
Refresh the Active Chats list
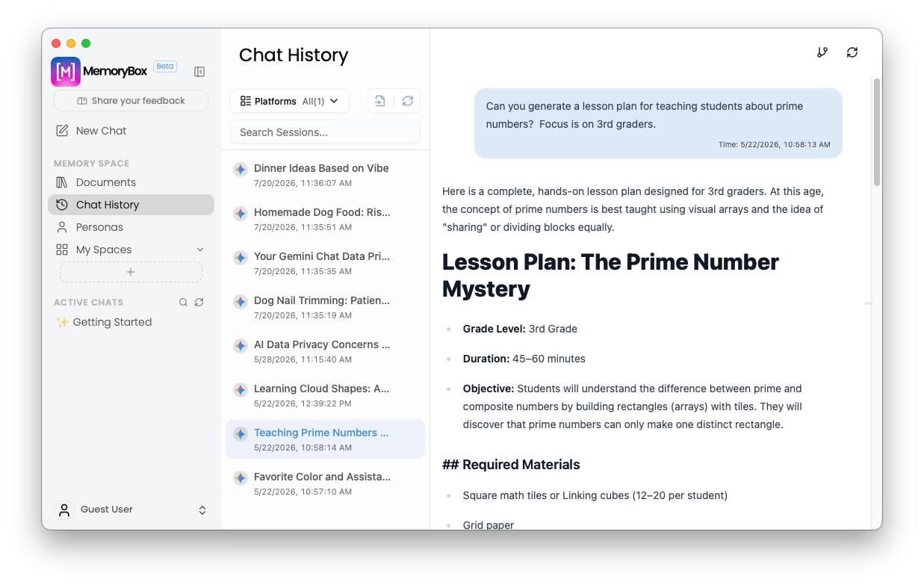point(199,303)
